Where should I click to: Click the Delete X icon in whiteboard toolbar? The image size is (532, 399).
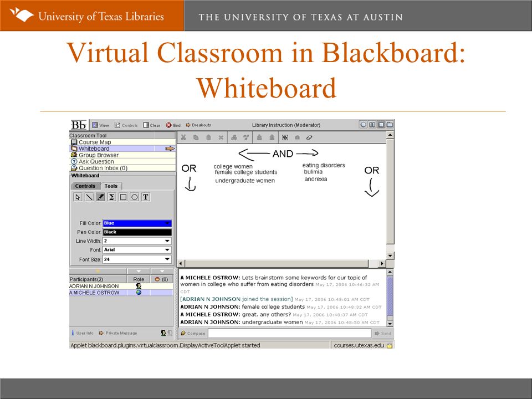(221, 137)
